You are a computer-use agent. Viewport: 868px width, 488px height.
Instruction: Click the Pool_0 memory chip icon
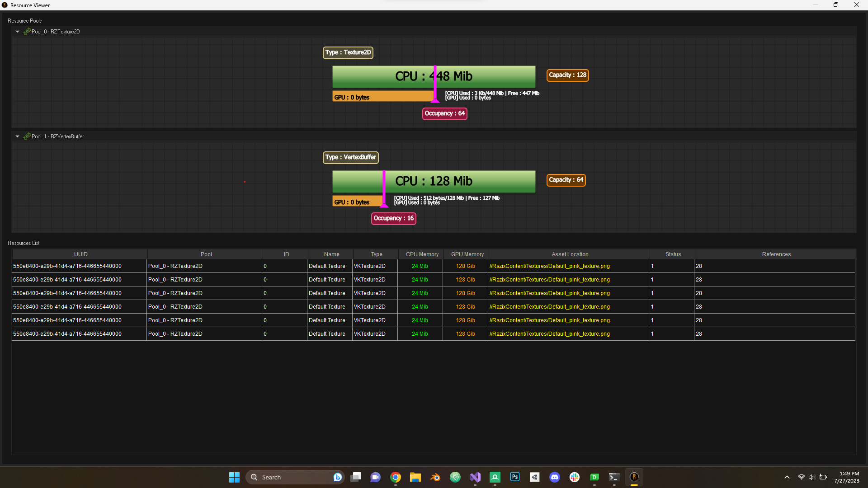(x=27, y=32)
